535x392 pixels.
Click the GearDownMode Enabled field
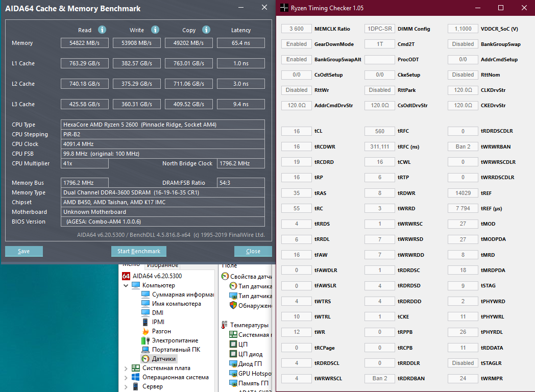click(x=297, y=44)
